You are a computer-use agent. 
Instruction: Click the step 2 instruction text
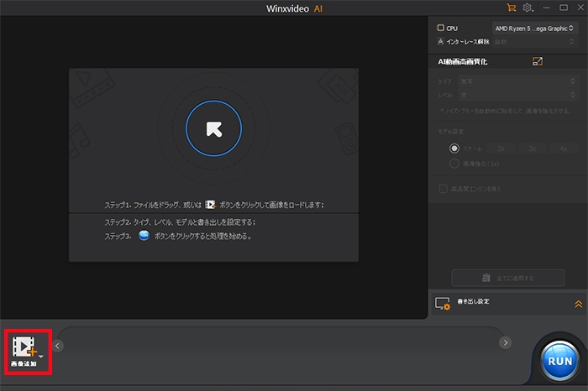[180, 222]
